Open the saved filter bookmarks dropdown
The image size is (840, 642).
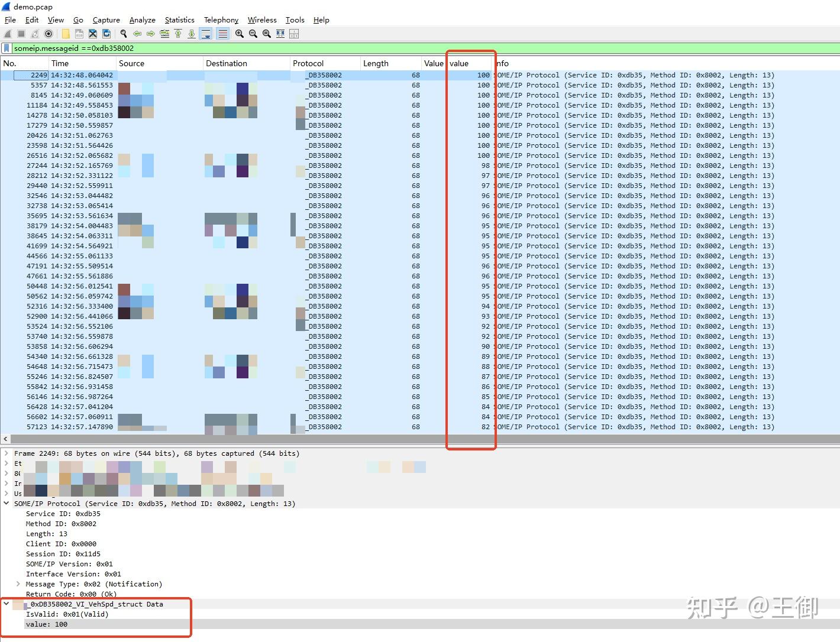tap(6, 48)
